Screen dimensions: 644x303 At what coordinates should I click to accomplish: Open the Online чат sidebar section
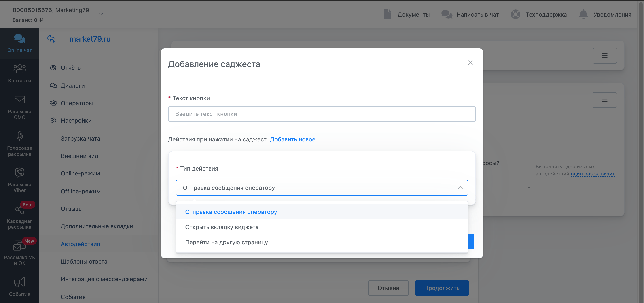point(19,43)
